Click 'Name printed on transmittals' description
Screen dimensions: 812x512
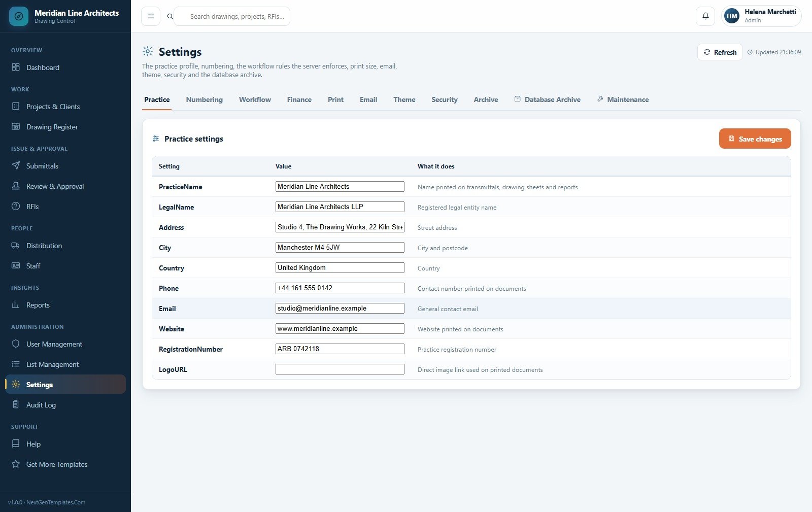click(x=497, y=187)
